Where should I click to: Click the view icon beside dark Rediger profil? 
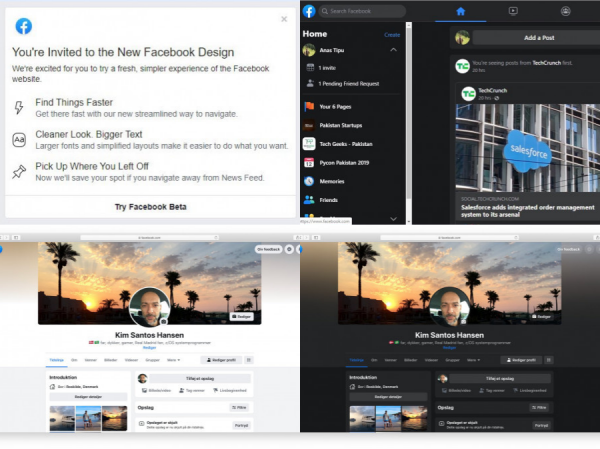[549, 360]
